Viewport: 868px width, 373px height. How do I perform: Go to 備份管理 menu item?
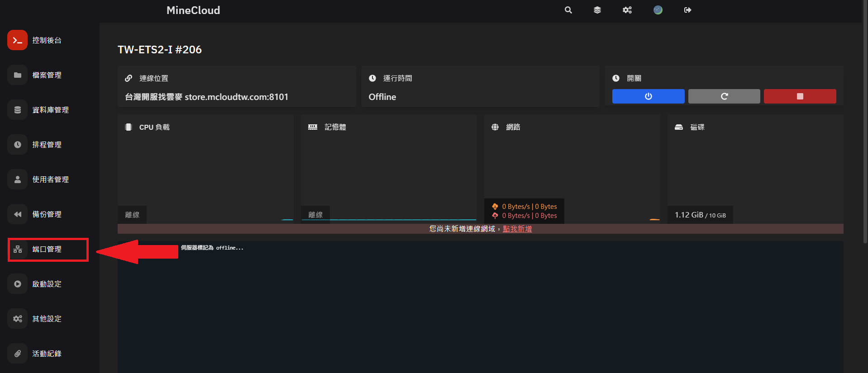click(47, 214)
